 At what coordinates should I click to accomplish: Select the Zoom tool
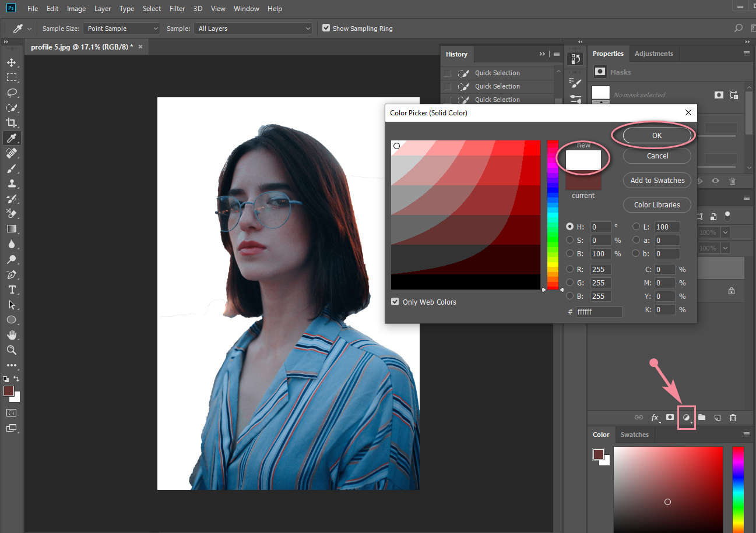click(x=11, y=350)
